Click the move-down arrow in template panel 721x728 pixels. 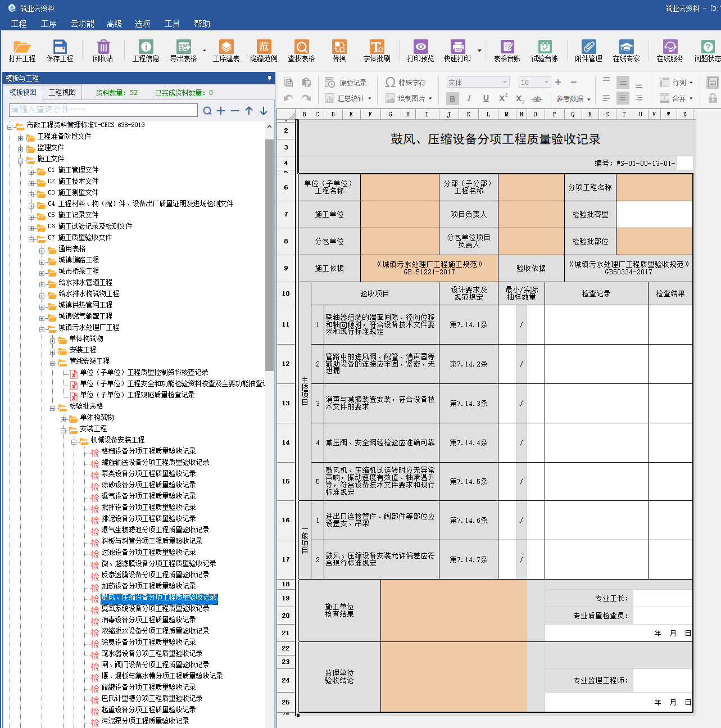pyautogui.click(x=264, y=111)
